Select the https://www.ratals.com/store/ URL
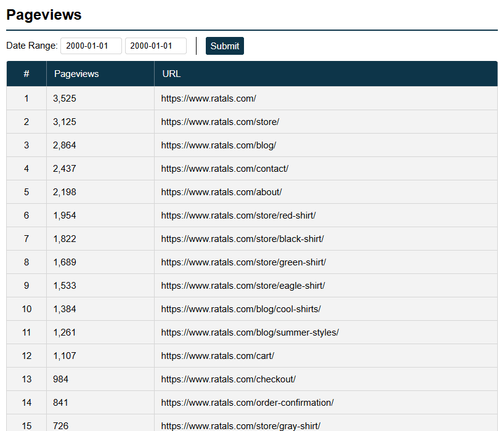Image resolution: width=504 pixels, height=431 pixels. 220,122
